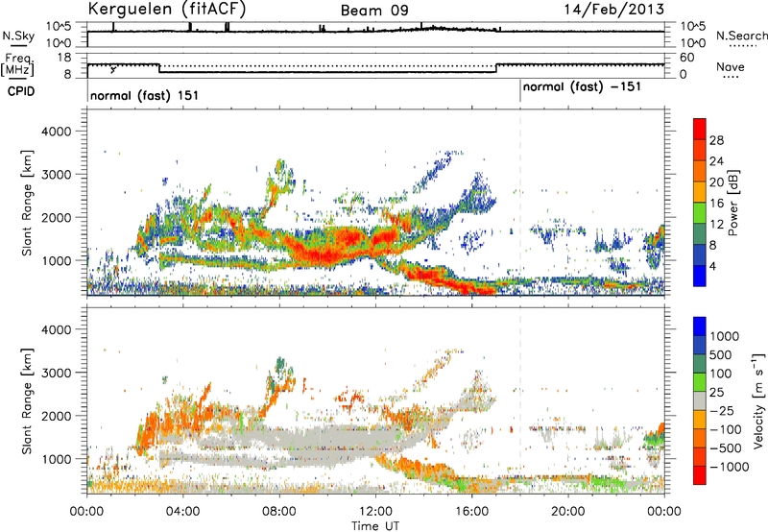Click the "N.Search" legend label
Screen dimensions: 768x532
tap(741, 36)
